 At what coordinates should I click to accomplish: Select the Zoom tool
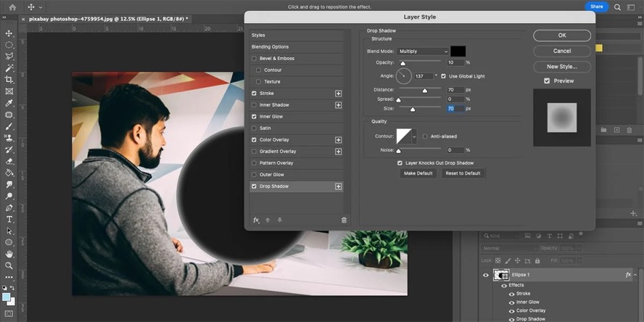coord(9,265)
